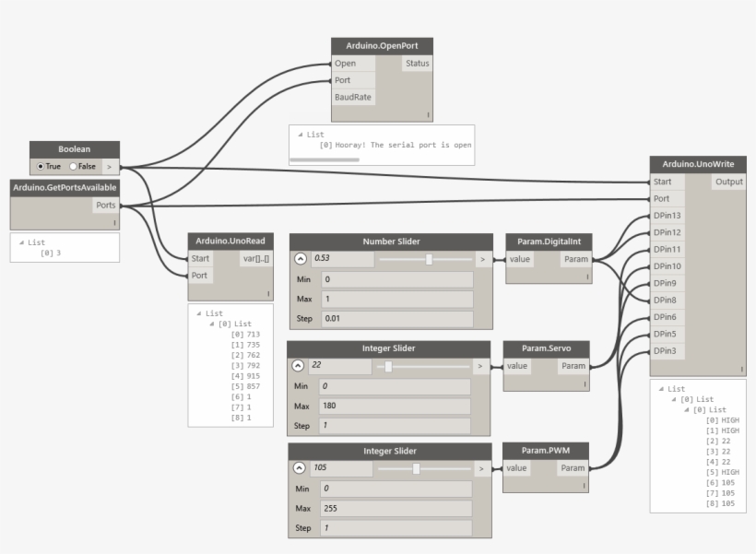The width and height of the screenshot is (756, 554).
Task: Select the Arduino.UnoRead node title
Action: coord(230,241)
